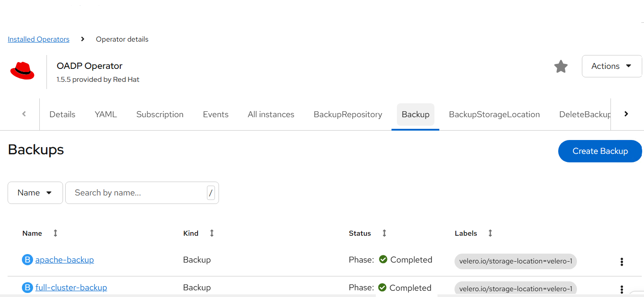Sort table by Labels column

[490, 233]
